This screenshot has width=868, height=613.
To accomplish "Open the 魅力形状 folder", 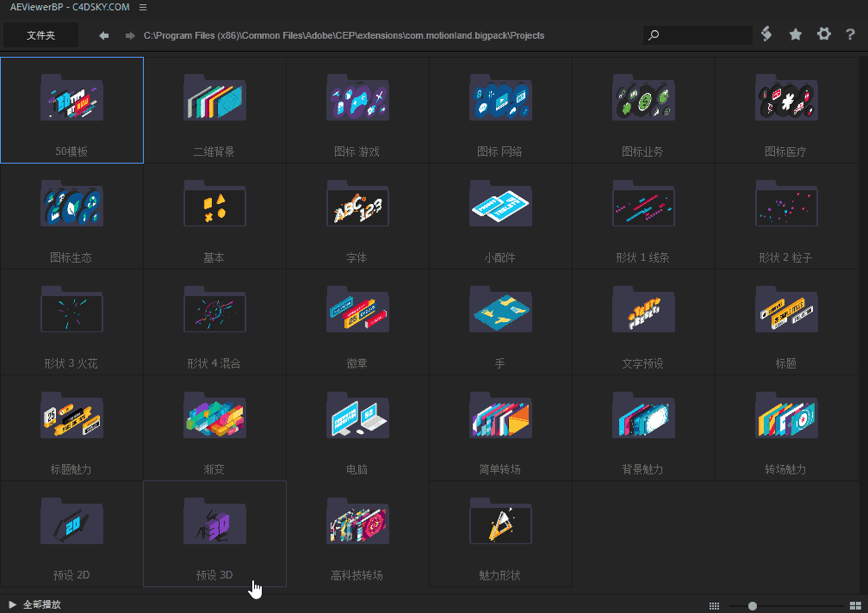I will pos(500,534).
